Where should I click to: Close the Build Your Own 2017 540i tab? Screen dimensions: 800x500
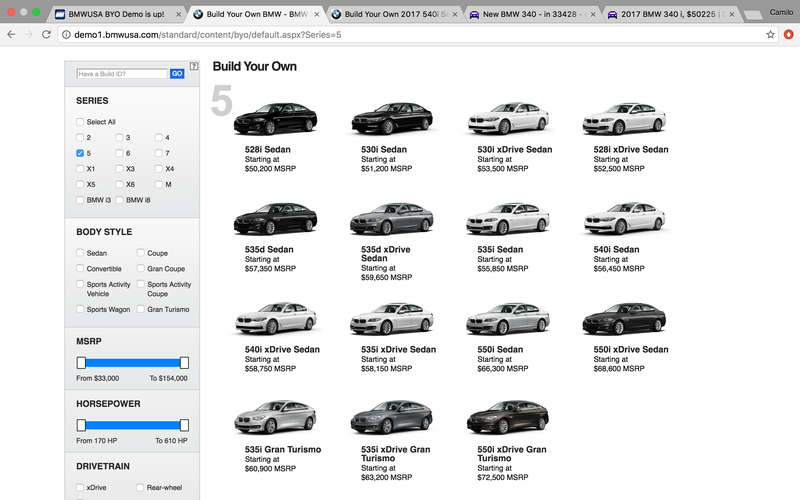[455, 14]
